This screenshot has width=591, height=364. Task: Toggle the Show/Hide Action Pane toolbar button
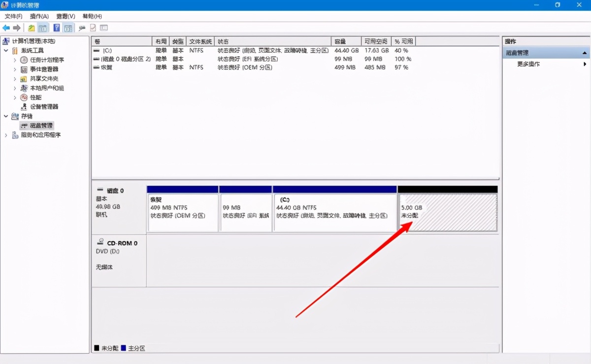pyautogui.click(x=68, y=28)
